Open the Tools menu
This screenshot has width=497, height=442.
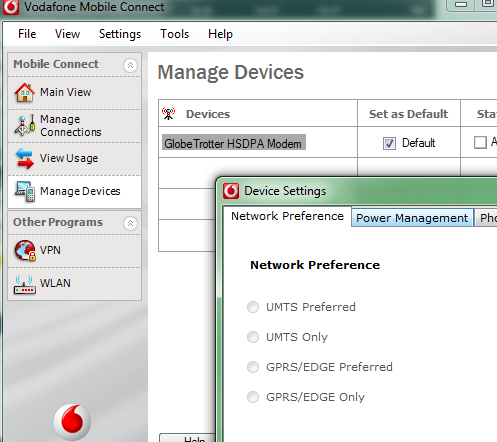coord(175,34)
